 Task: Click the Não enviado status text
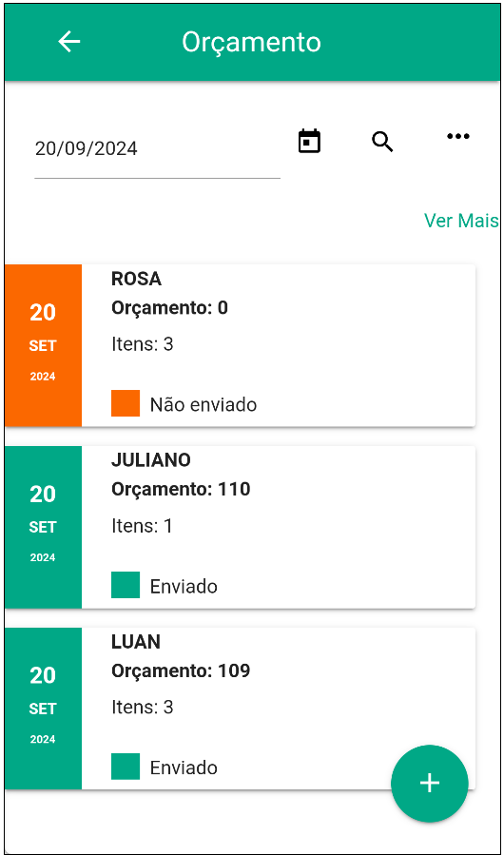coord(204,404)
